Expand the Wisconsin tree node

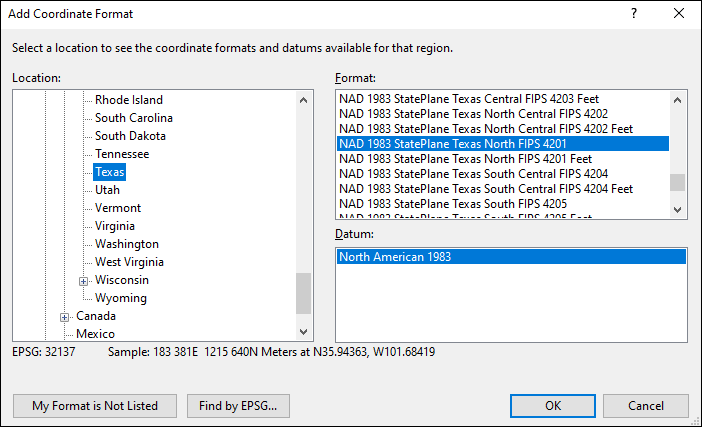[x=83, y=281]
